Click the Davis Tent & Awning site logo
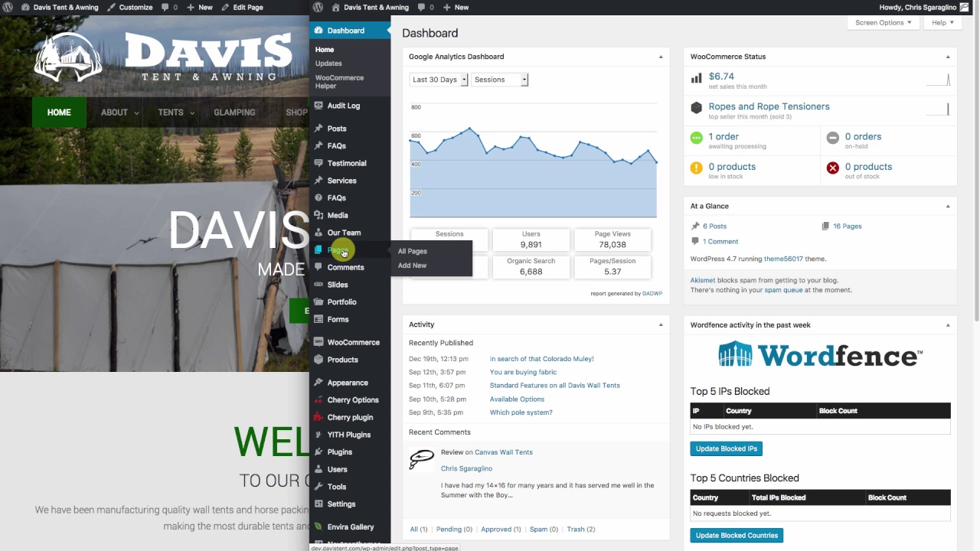Viewport: 980px width, 551px height. click(163, 57)
